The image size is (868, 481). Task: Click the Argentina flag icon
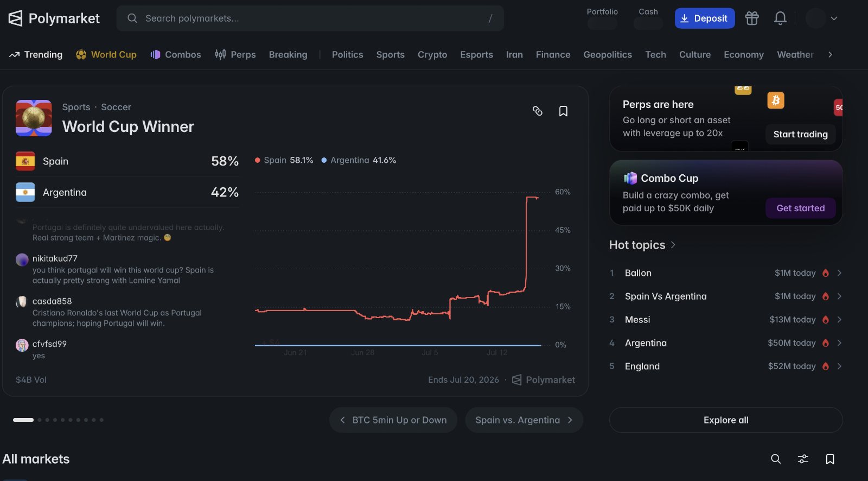(25, 192)
